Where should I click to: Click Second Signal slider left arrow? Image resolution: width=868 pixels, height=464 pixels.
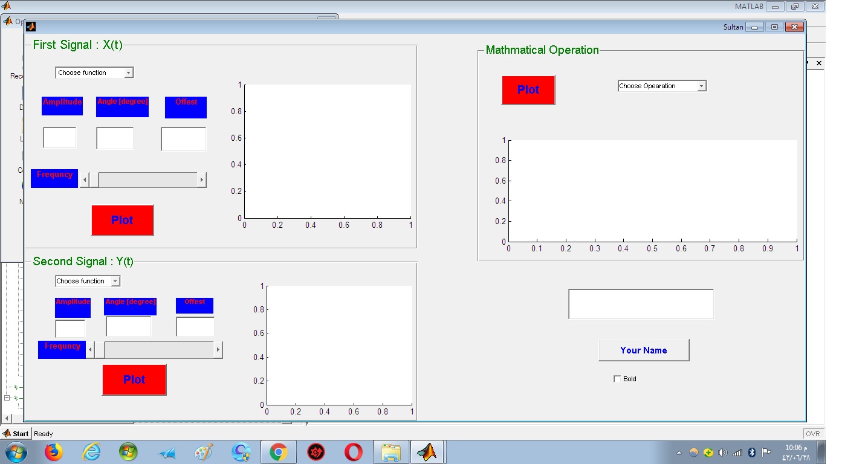(91, 350)
